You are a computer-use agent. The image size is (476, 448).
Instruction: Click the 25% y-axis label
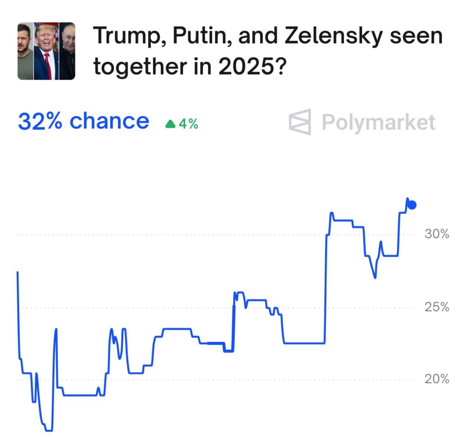pyautogui.click(x=437, y=307)
